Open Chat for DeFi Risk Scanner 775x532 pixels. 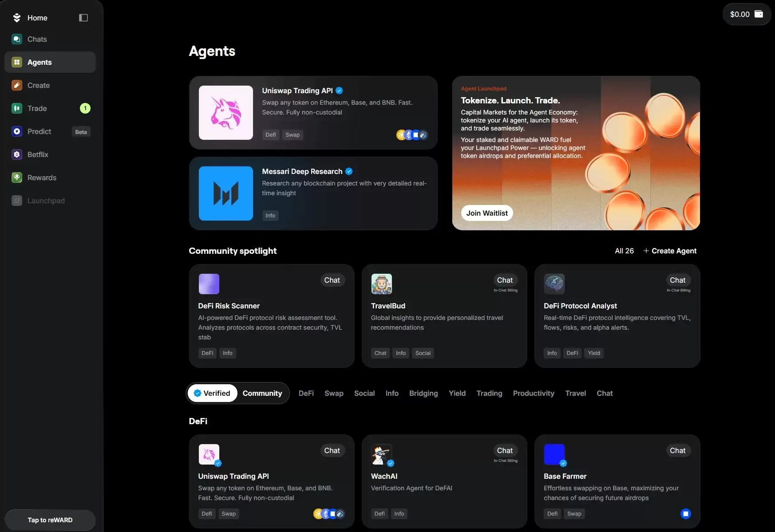click(x=332, y=280)
